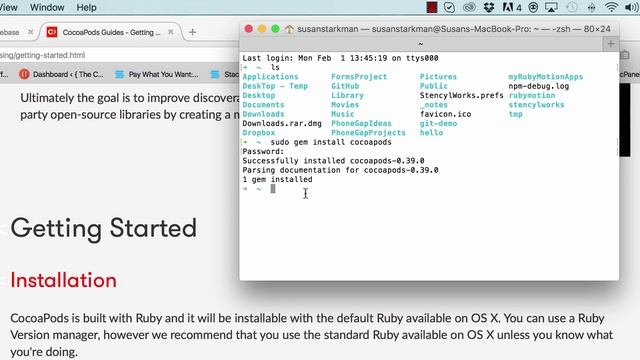Click the round face icon in menu bar
Image resolution: width=640 pixels, height=360 pixels.
click(533, 7)
